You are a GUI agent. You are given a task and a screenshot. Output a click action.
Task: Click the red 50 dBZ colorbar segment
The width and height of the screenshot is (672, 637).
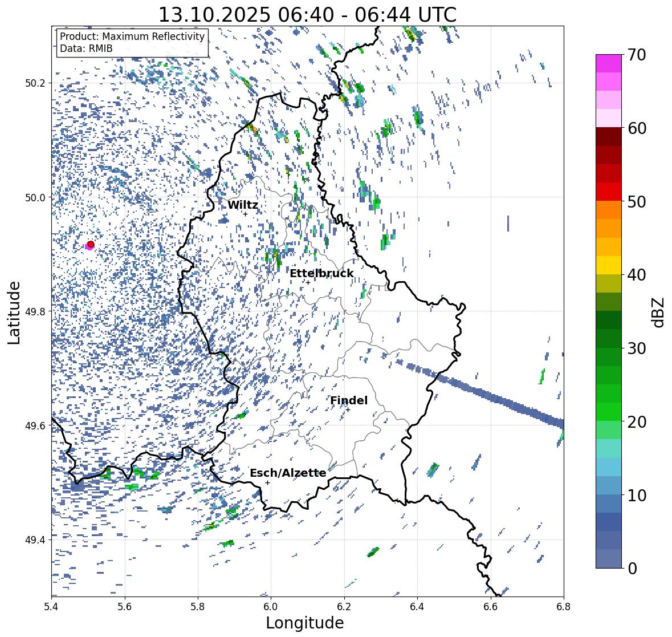pos(609,192)
